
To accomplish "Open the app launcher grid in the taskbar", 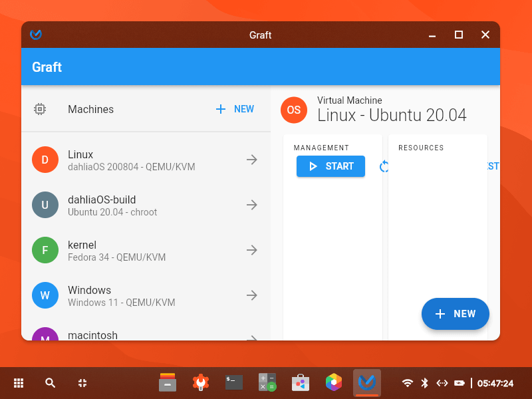I will click(19, 383).
